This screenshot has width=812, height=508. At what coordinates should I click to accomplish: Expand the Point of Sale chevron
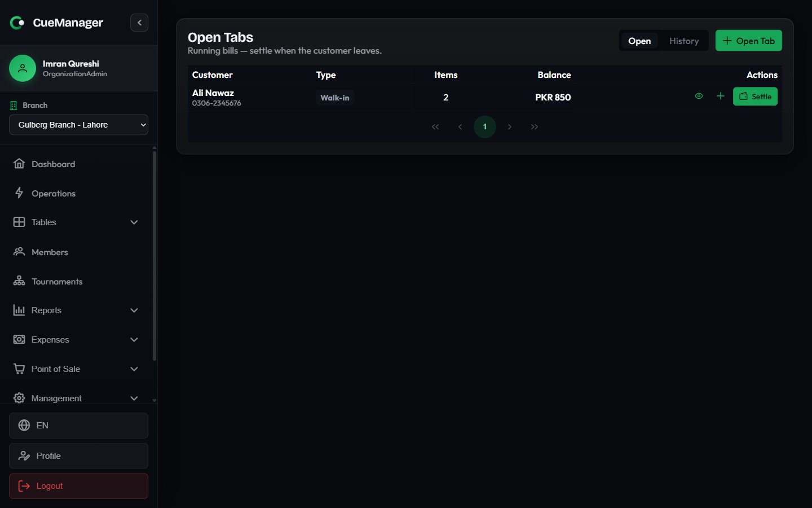pos(134,369)
